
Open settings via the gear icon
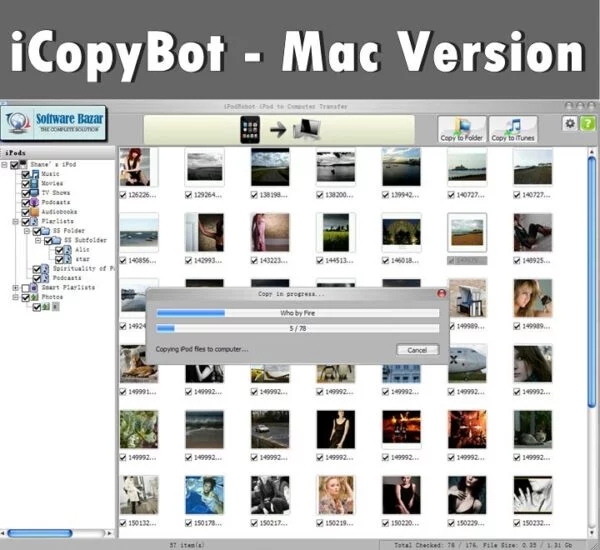click(x=570, y=123)
